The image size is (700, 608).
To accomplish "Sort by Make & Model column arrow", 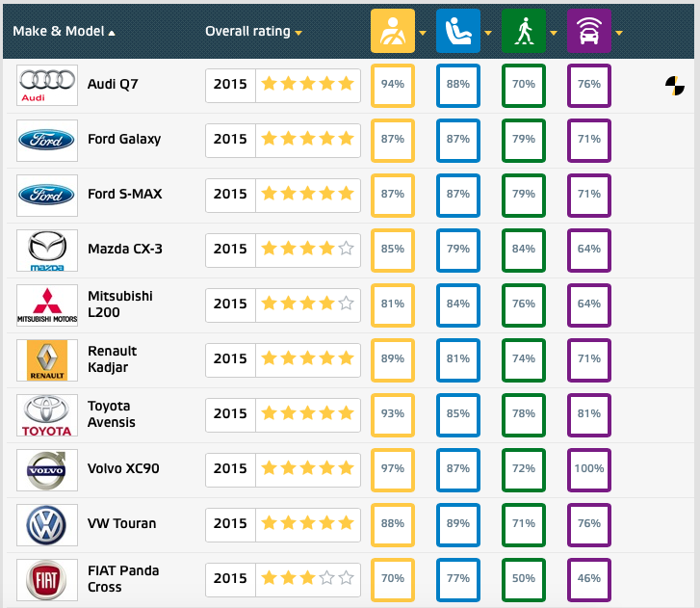I will pos(112,33).
